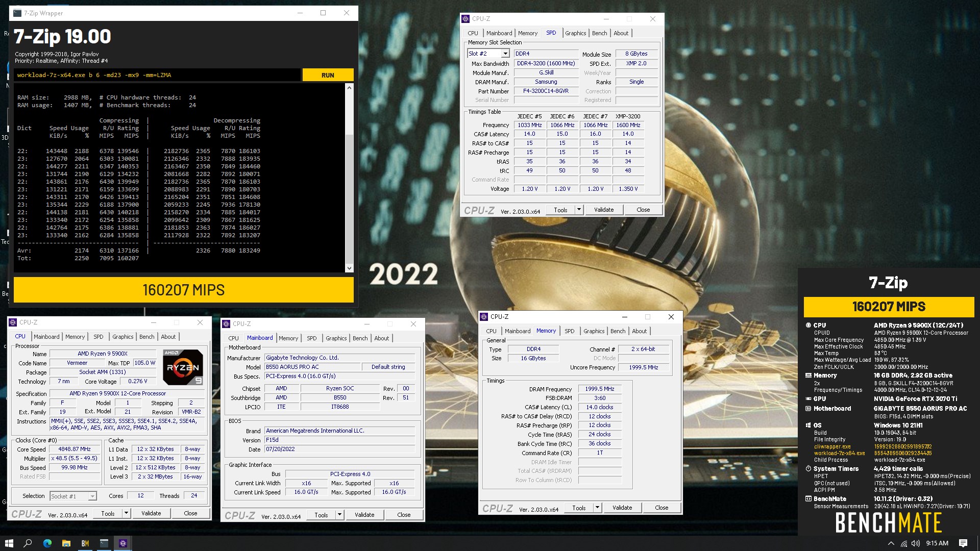Open Windows Start menu
The height and width of the screenshot is (551, 980).
[9, 543]
